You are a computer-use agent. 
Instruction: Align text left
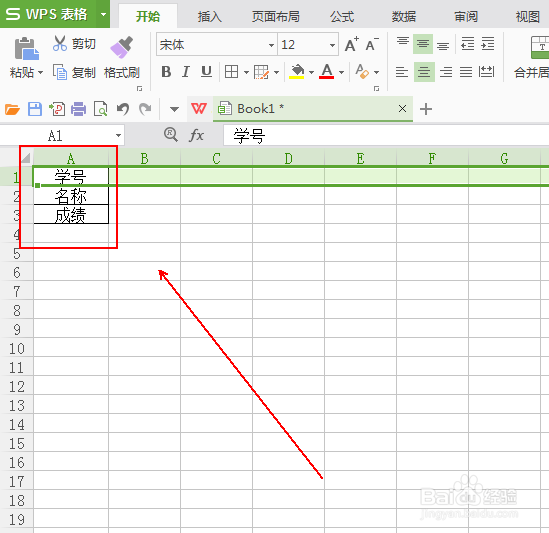pyautogui.click(x=402, y=72)
